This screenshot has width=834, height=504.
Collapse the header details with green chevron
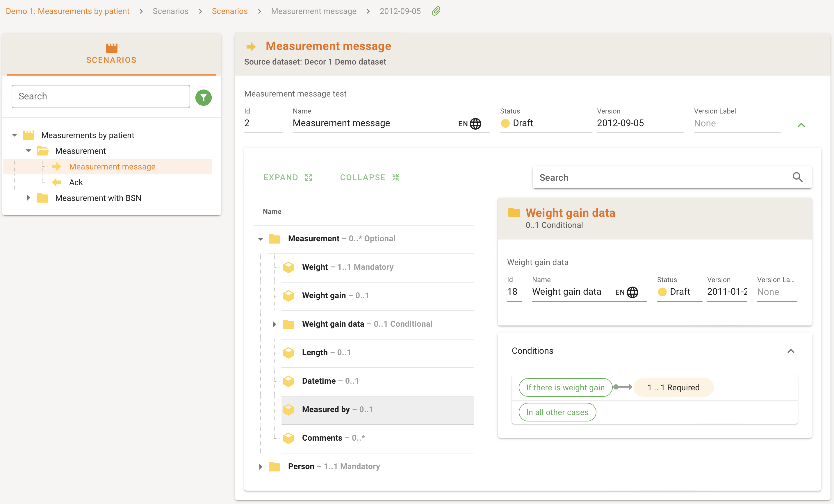pyautogui.click(x=801, y=125)
